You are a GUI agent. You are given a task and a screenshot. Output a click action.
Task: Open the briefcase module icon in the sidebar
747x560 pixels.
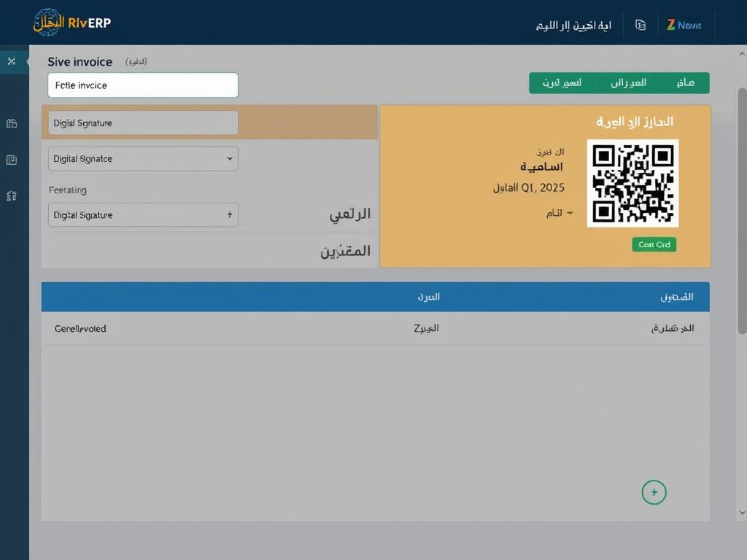coord(12,122)
